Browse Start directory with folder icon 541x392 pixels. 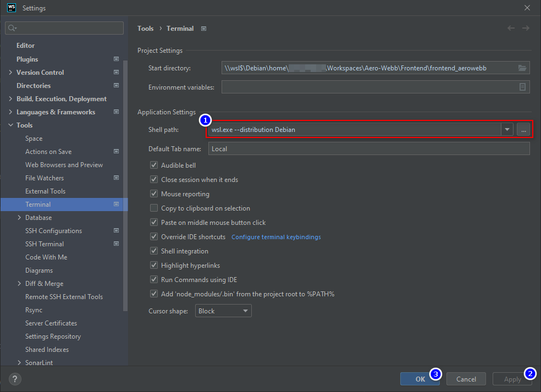pyautogui.click(x=522, y=68)
